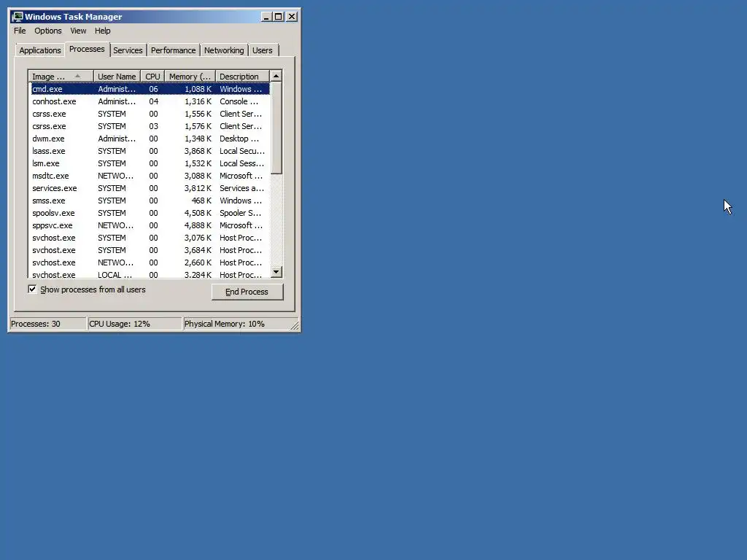This screenshot has height=560, width=747.
Task: Click the Console ... description cell
Action: pos(239,101)
